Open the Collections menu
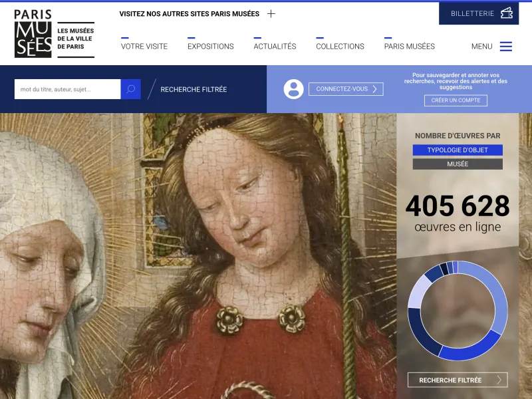 tap(340, 47)
